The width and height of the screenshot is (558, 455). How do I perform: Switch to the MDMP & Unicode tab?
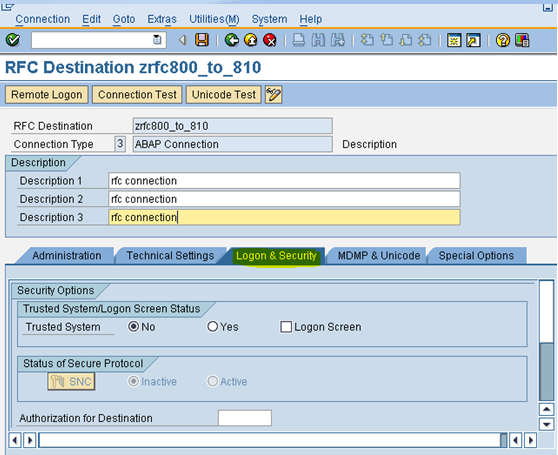click(x=379, y=255)
